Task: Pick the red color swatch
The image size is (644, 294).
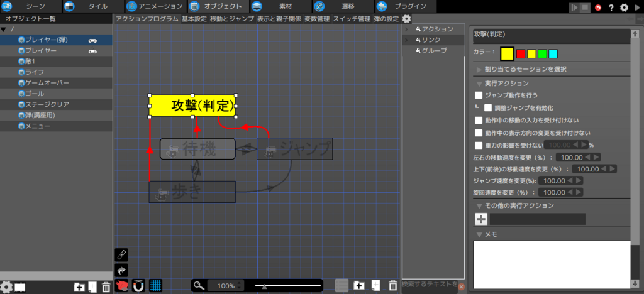Action: click(521, 54)
